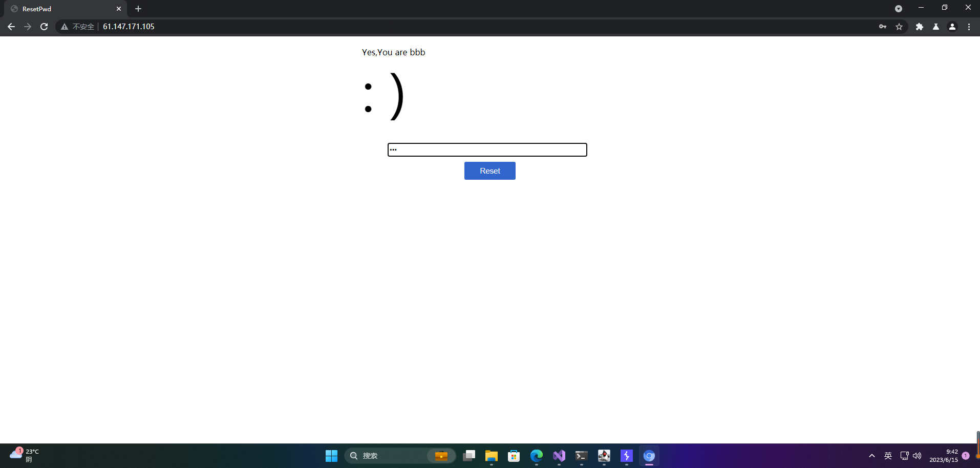980x468 pixels.
Task: Open Visual Studio from the taskbar
Action: 559,456
